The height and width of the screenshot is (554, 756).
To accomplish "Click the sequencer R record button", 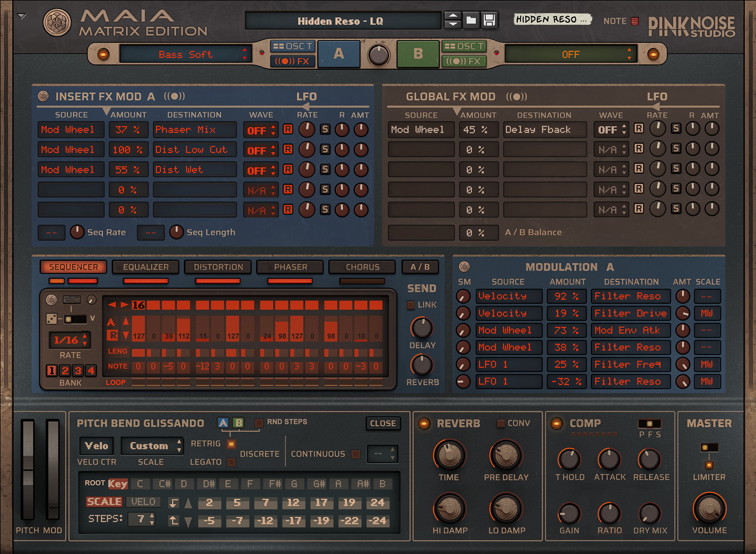I will (x=112, y=335).
